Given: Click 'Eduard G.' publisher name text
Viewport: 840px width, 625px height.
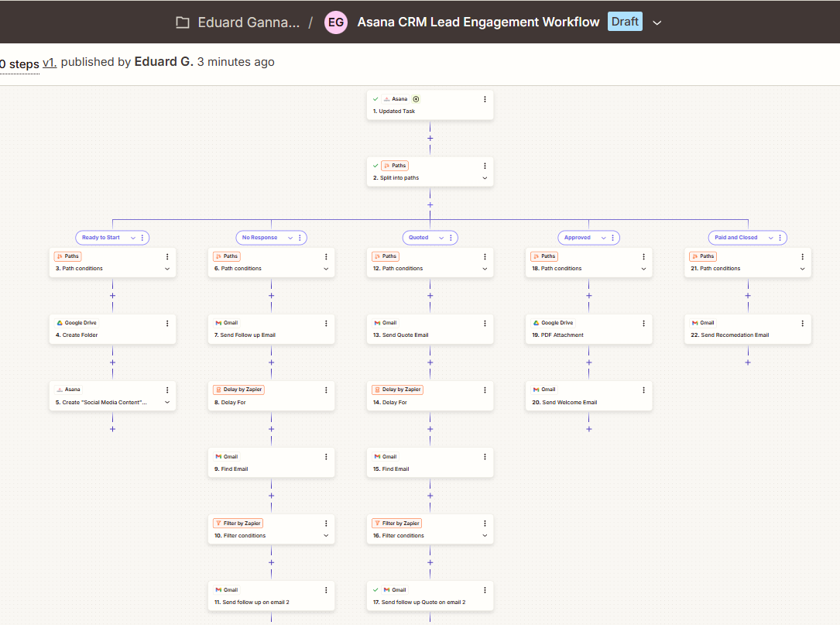Looking at the screenshot, I should (x=164, y=62).
